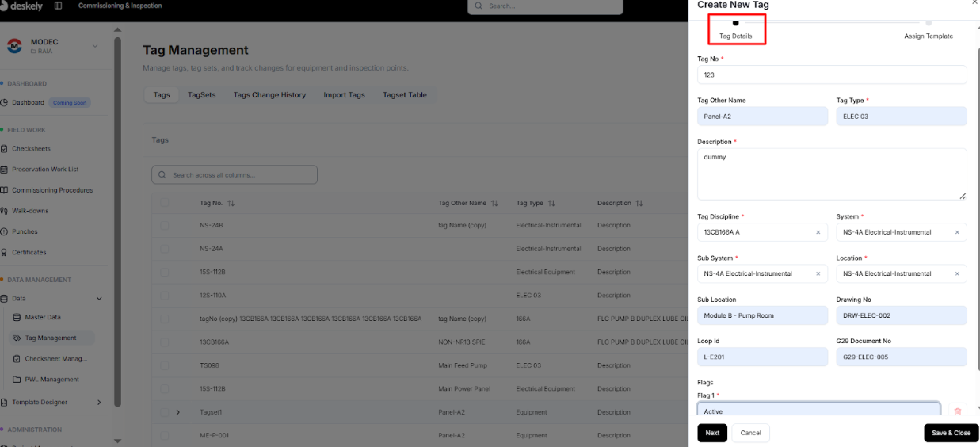Open the Tags Change History tab
Viewport: 980px width, 447px height.
269,95
